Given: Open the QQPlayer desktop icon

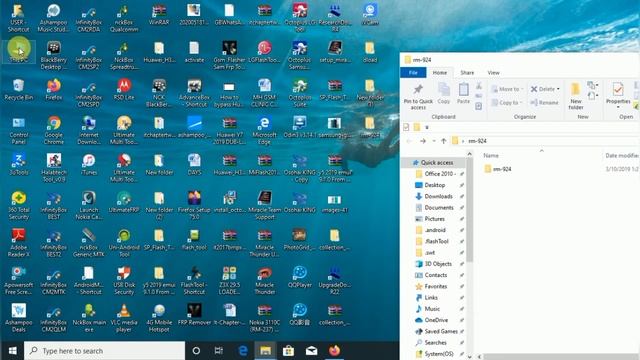Looking at the screenshot, I should click(299, 277).
